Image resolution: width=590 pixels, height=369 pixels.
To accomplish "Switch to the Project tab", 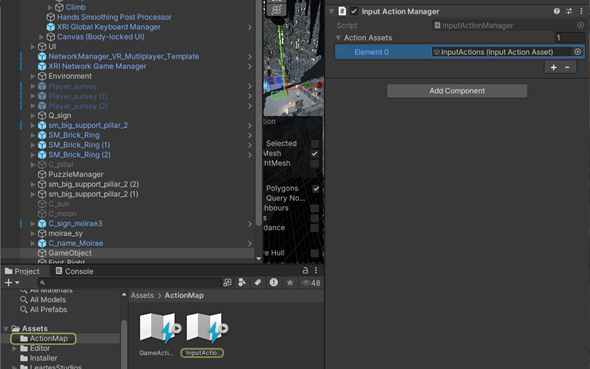I will tap(22, 271).
